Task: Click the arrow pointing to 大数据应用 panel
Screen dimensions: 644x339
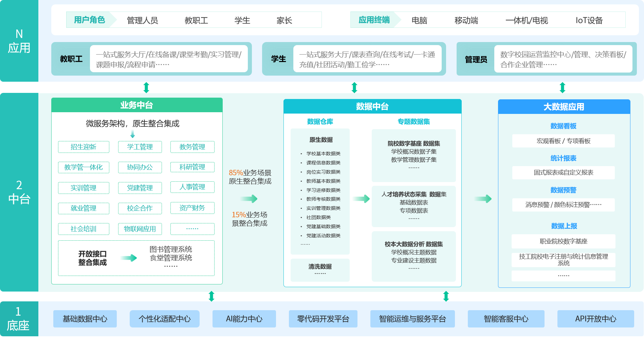Action: coord(482,198)
